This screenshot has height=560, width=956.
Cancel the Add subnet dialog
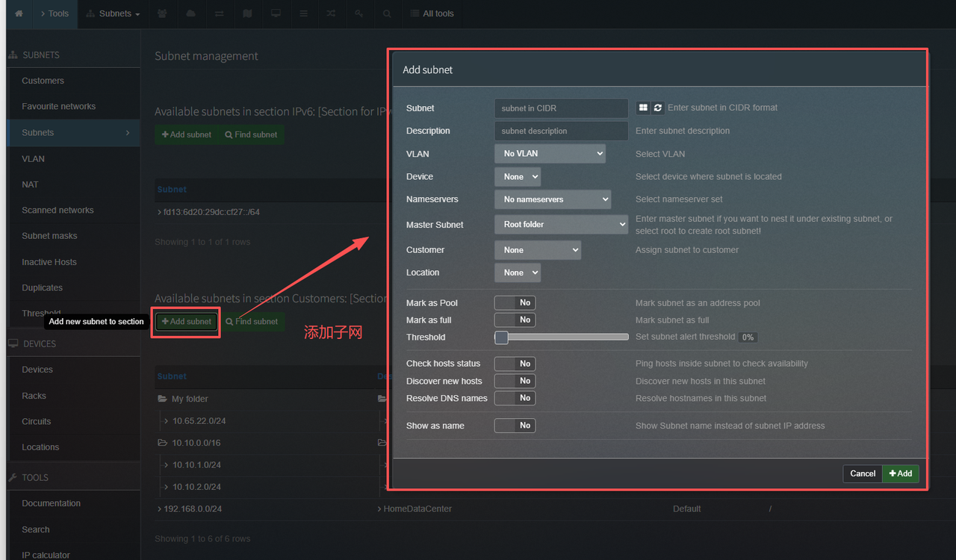point(863,473)
